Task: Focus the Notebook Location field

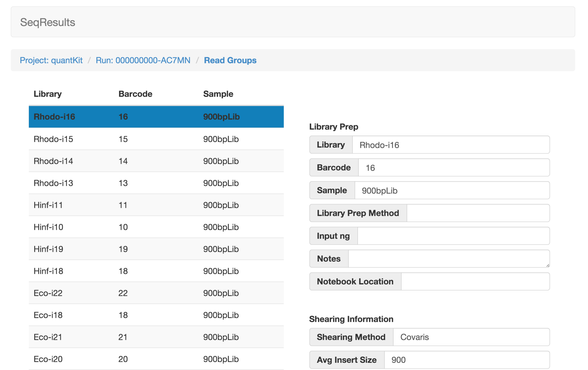Action: 475,281
